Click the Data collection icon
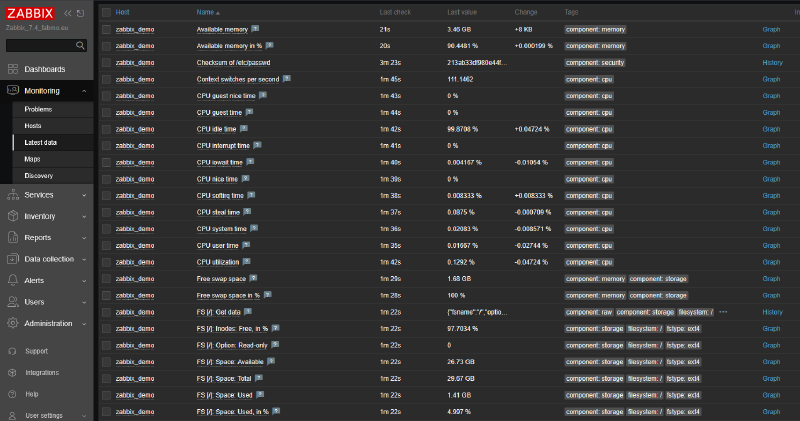The width and height of the screenshot is (800, 421). [13, 259]
